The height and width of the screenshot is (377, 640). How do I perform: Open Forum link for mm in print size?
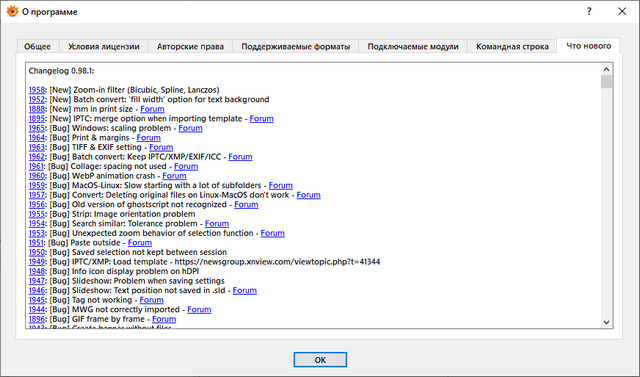point(152,109)
